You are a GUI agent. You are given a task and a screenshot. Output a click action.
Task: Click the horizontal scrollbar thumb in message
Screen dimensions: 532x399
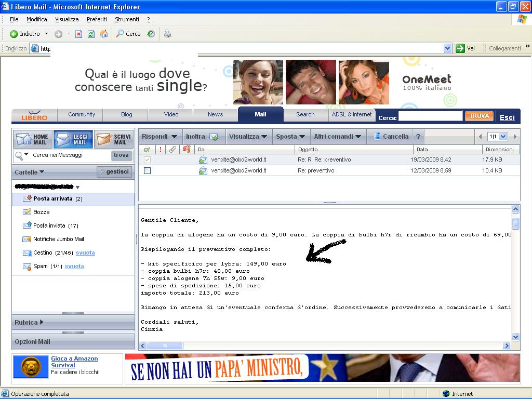pos(165,345)
